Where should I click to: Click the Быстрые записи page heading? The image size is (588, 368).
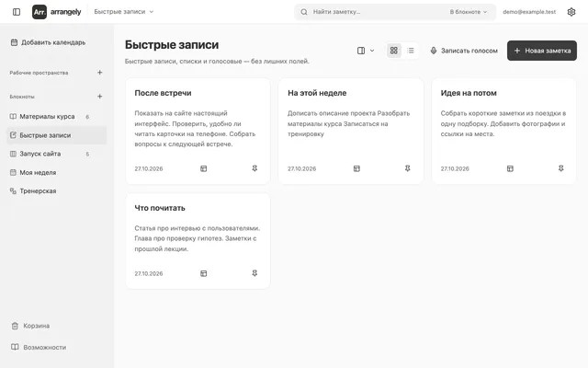(x=172, y=45)
